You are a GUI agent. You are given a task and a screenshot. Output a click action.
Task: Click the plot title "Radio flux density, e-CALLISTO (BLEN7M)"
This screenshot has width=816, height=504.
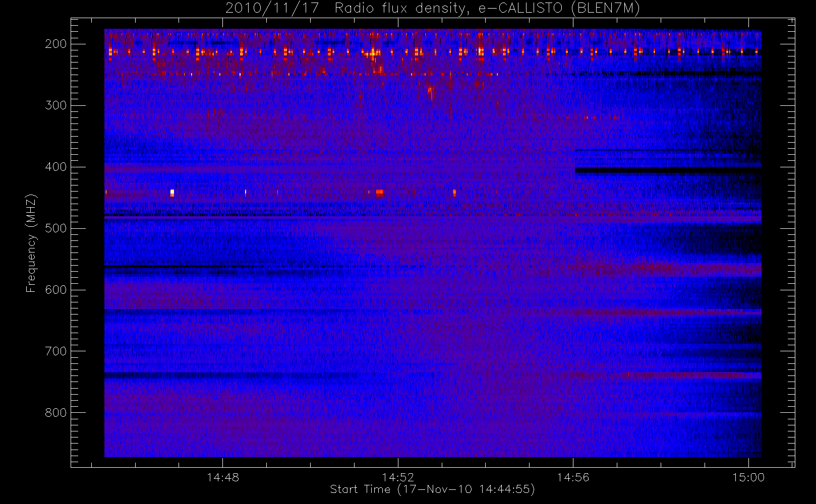[x=487, y=9]
